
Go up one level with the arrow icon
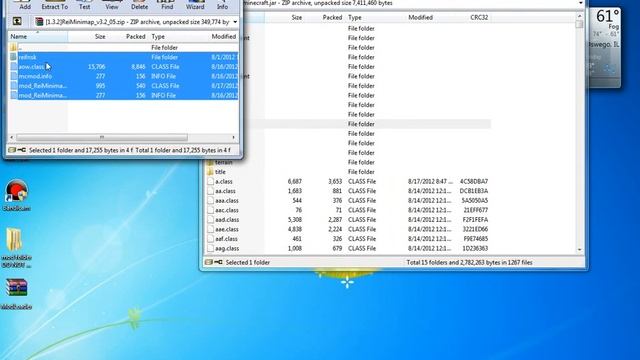pyautogui.click(x=17, y=22)
